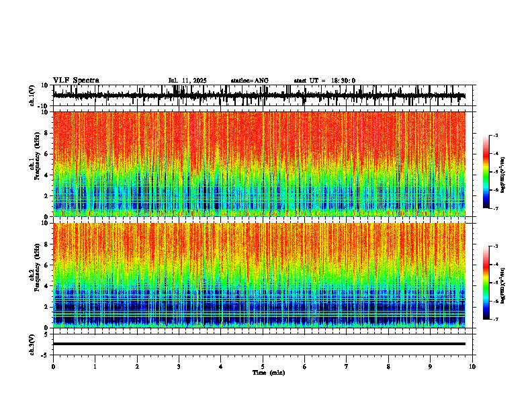The height and width of the screenshot is (411, 532).
Task: Click the "-7" label on ch.1 colorbar
Action: [x=495, y=208]
